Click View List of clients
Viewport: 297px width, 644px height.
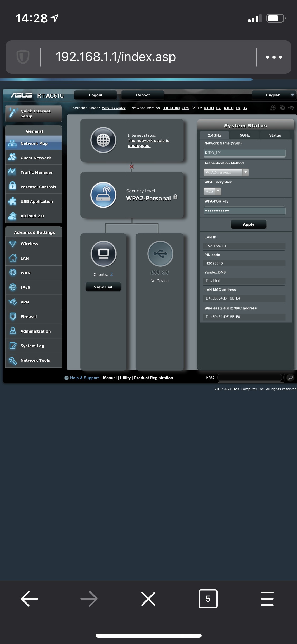click(x=103, y=287)
